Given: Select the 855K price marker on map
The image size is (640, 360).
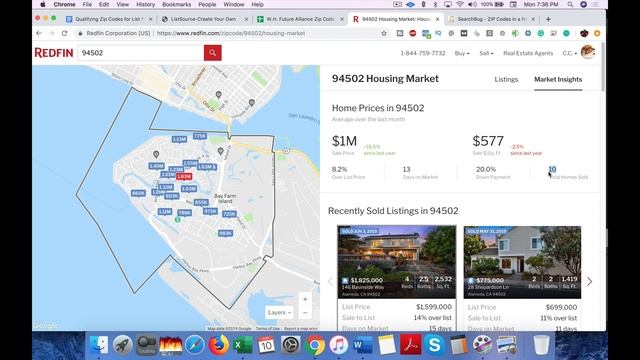Looking at the screenshot, I should coord(201,202).
